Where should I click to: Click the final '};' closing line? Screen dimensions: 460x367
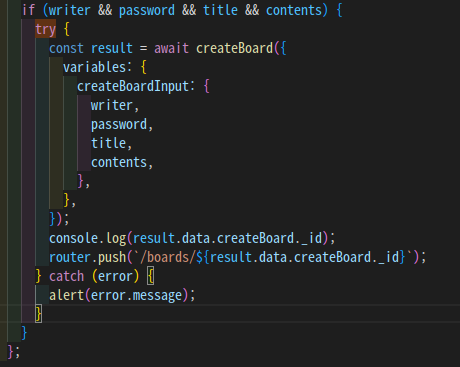14,352
